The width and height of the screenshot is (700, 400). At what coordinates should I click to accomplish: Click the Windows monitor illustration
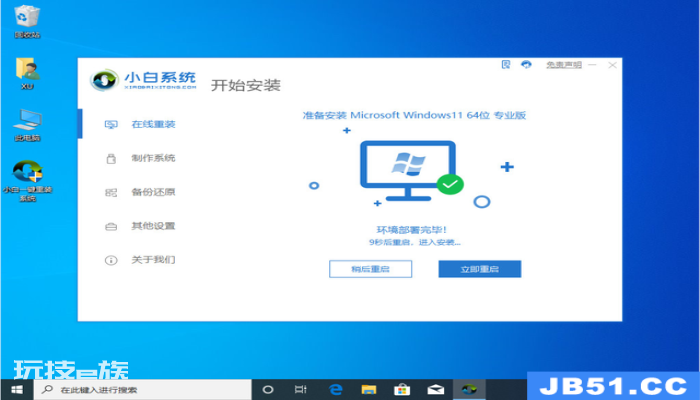point(408,171)
